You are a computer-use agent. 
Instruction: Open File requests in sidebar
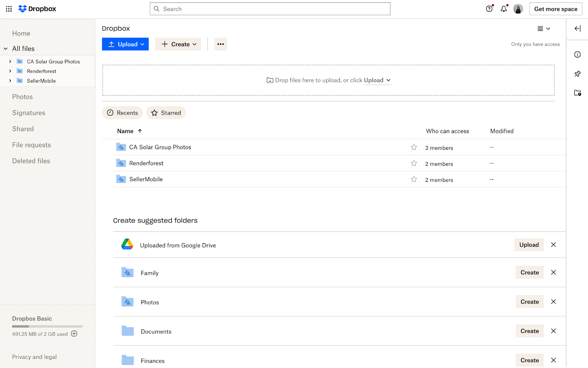[32, 145]
